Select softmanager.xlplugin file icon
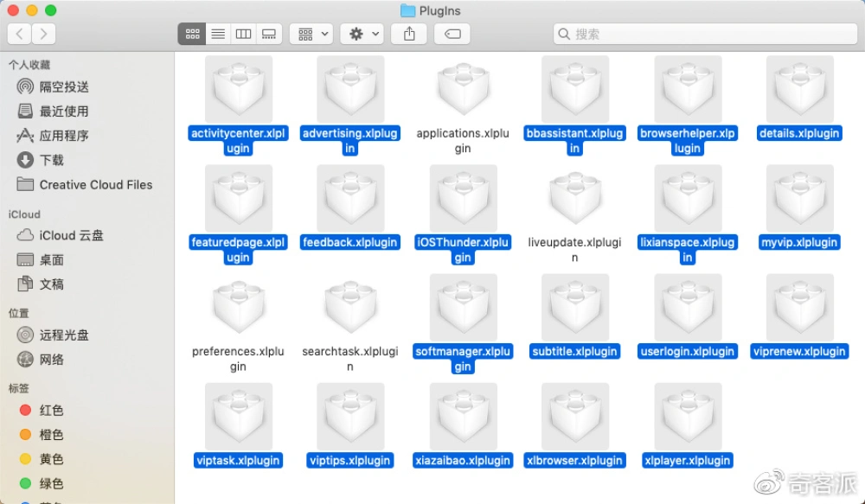The height and width of the screenshot is (504, 865). [x=463, y=307]
